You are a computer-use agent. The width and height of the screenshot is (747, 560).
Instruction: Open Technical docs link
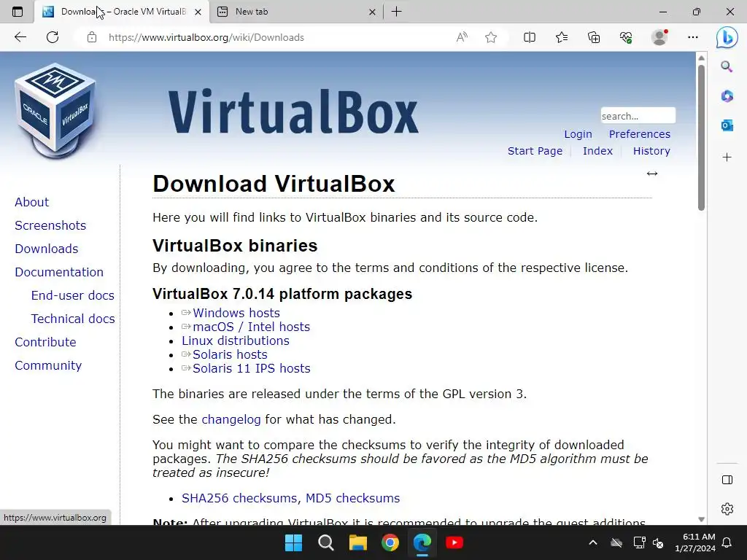[x=73, y=319]
